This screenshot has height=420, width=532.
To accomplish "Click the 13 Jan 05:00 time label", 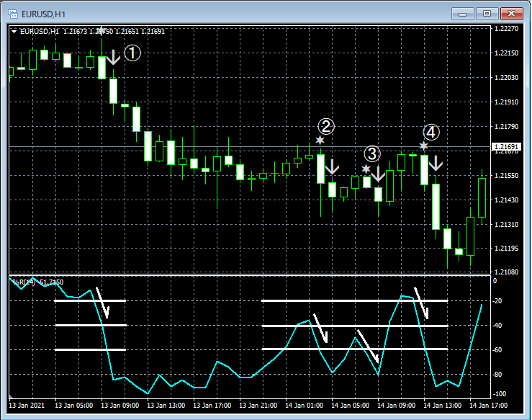I will [x=73, y=406].
